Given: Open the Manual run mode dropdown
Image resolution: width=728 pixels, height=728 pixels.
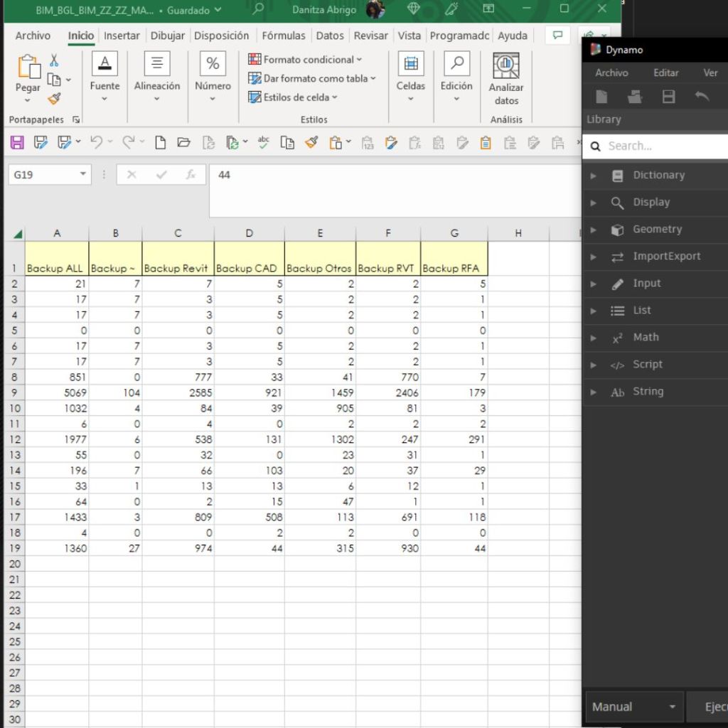Looking at the screenshot, I should 633,707.
